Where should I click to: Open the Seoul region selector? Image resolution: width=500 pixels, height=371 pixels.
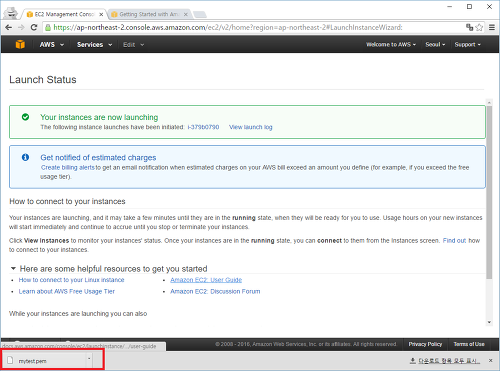click(x=435, y=44)
